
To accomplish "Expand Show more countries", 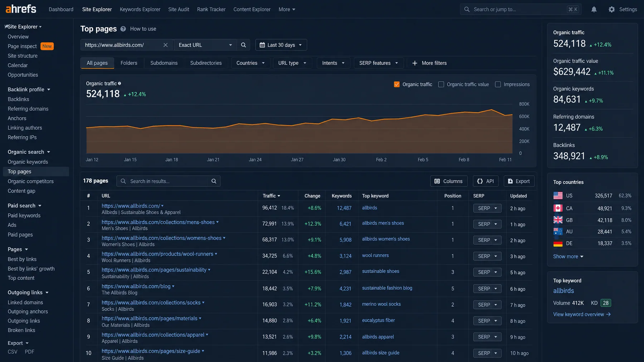I will click(x=568, y=256).
